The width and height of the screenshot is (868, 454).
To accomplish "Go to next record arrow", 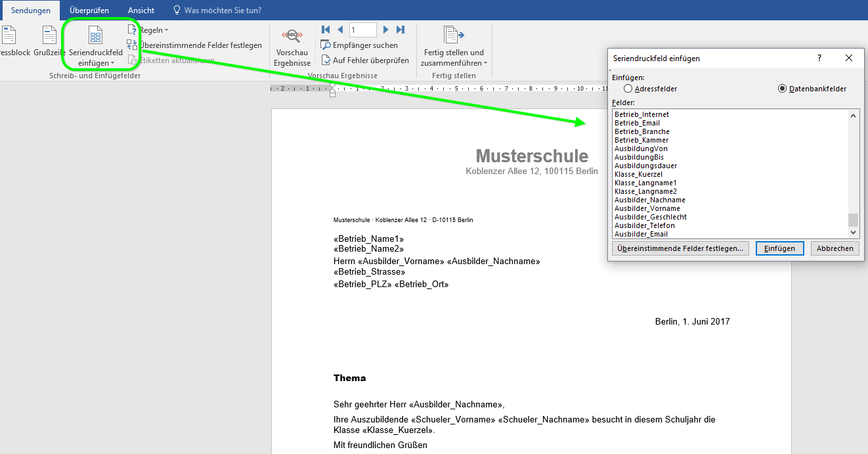I will click(386, 30).
